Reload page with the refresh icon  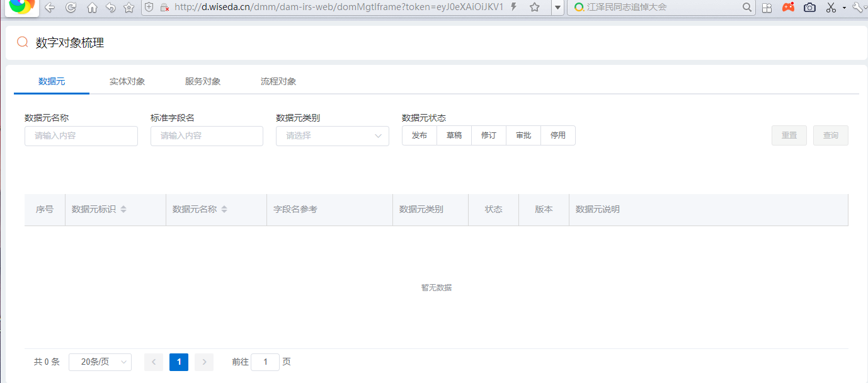pyautogui.click(x=71, y=8)
